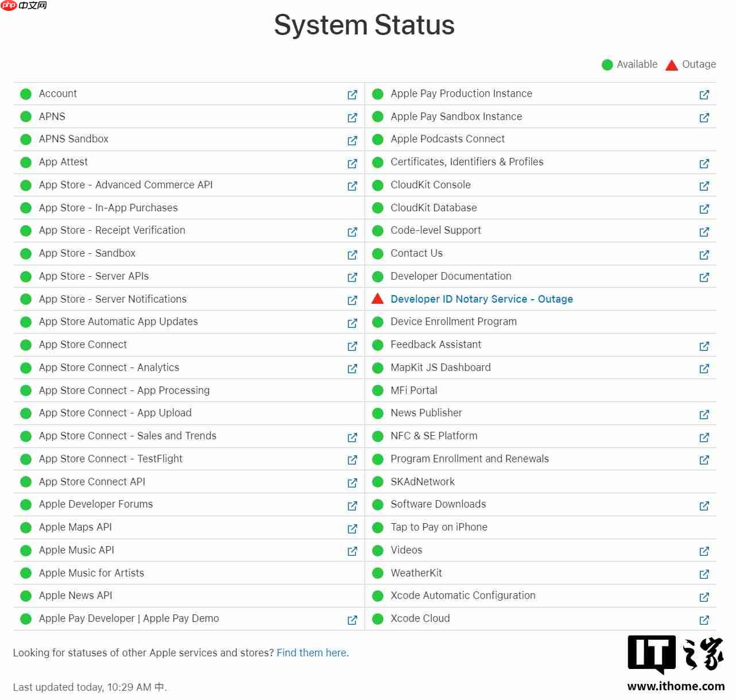Click the external link icon beside Xcode Cloud
Image resolution: width=736 pixels, height=700 pixels.
click(704, 620)
